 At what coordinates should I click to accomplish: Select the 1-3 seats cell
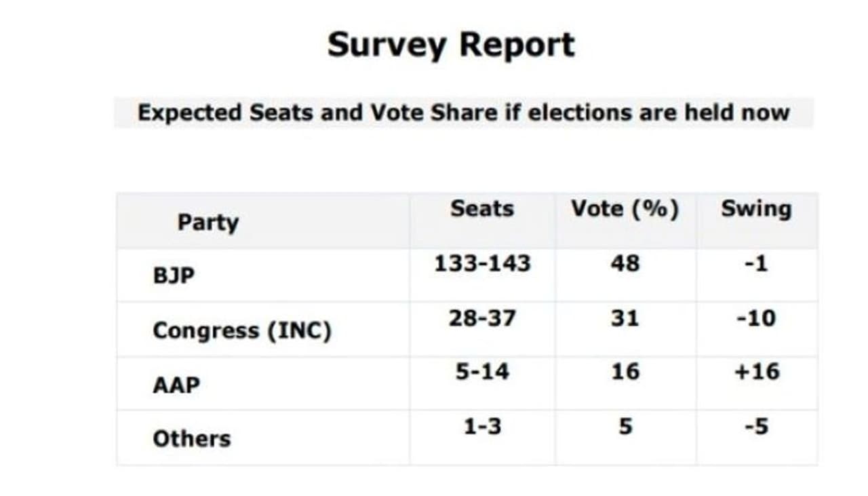click(x=482, y=426)
